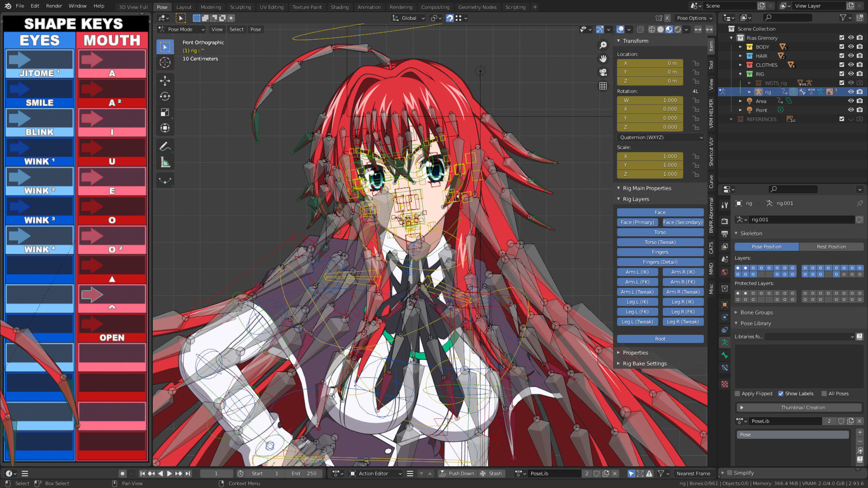Click the viewport zoom magnifier icon

point(603,45)
